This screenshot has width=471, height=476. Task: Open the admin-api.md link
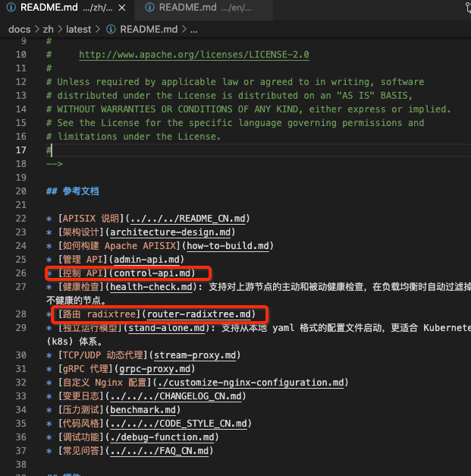coord(146,260)
